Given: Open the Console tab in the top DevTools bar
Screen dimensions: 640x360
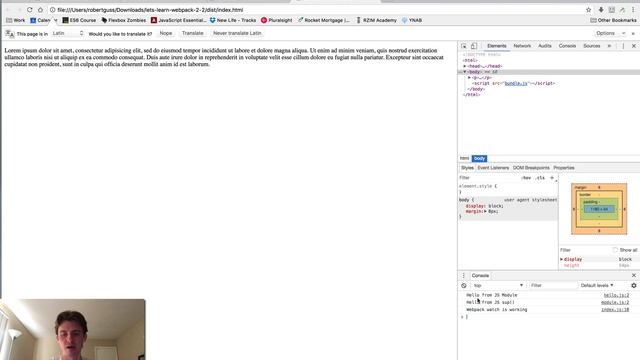Looking at the screenshot, I should 567,46.
